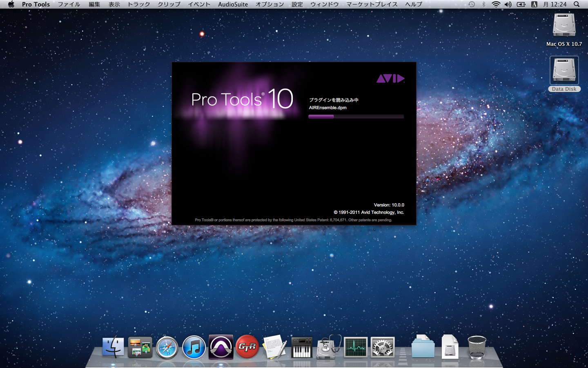The width and height of the screenshot is (588, 368).
Task: Open the ヘルプ menu
Action: coord(414,4)
